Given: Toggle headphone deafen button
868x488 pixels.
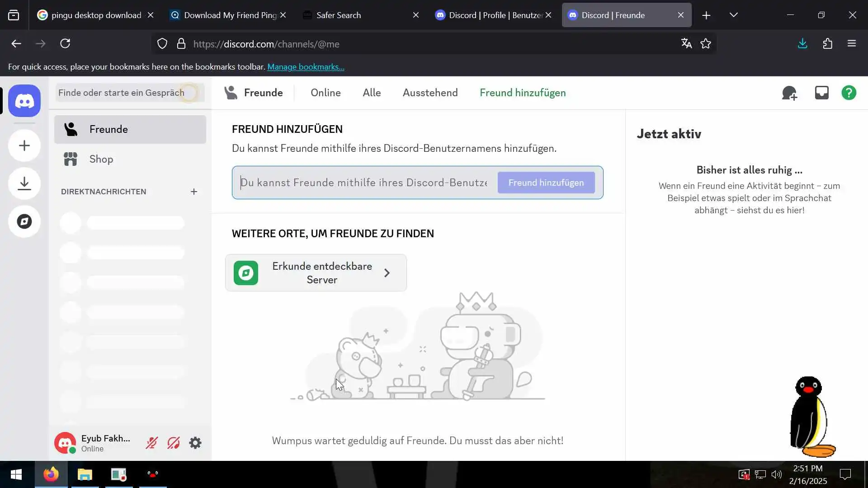Looking at the screenshot, I should pos(174,443).
